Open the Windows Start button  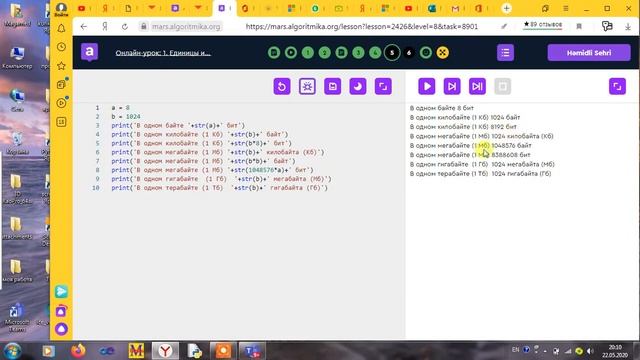(12, 351)
